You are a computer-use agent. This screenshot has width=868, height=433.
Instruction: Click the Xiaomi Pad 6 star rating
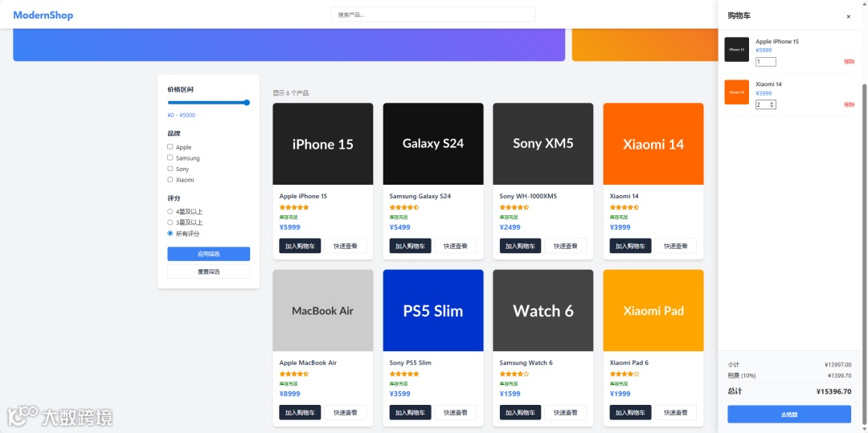pyautogui.click(x=624, y=374)
